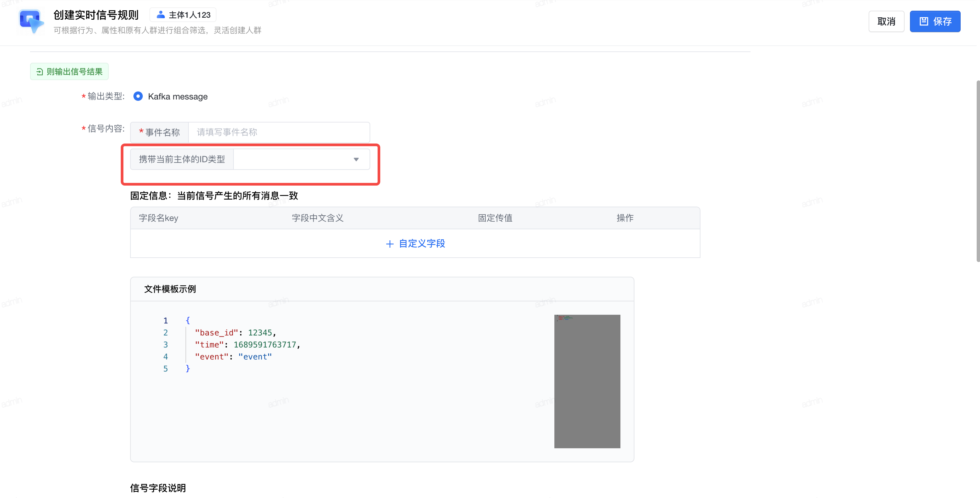Focus the 事件名称 input field
This screenshot has height=498, width=980.
click(279, 132)
